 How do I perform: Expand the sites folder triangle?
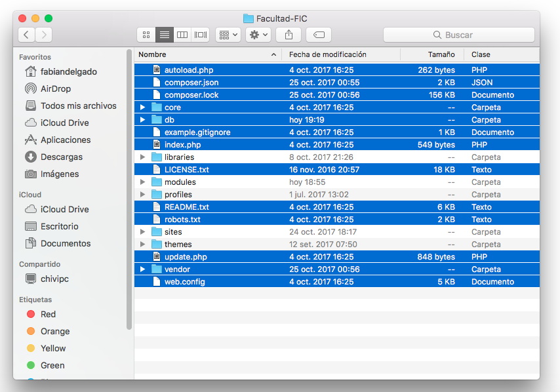143,232
